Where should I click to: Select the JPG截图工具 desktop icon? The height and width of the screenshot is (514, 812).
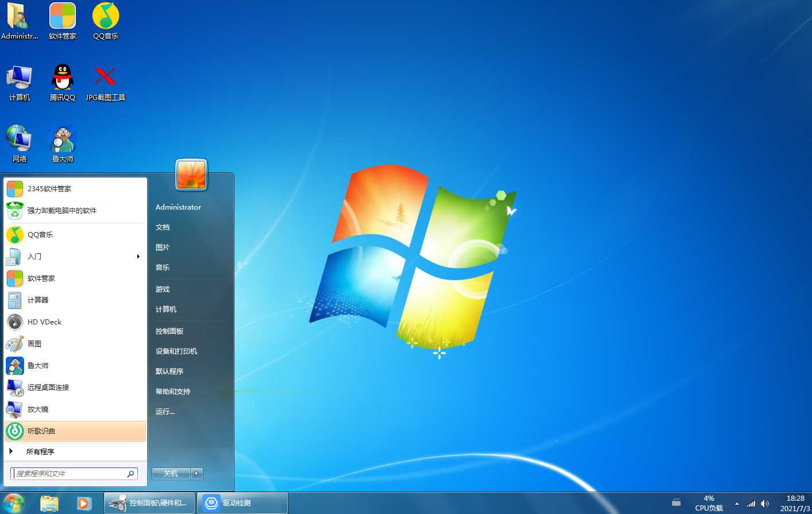point(106,83)
